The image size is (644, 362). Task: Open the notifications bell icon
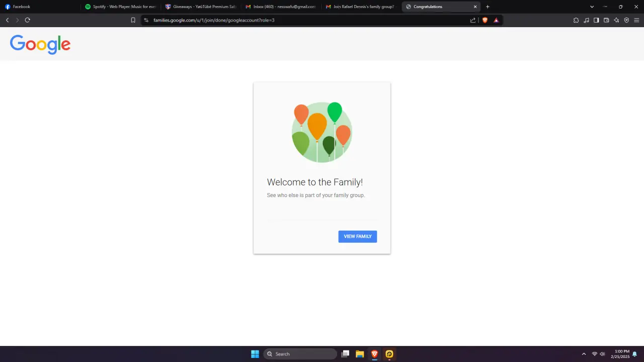[635, 354]
